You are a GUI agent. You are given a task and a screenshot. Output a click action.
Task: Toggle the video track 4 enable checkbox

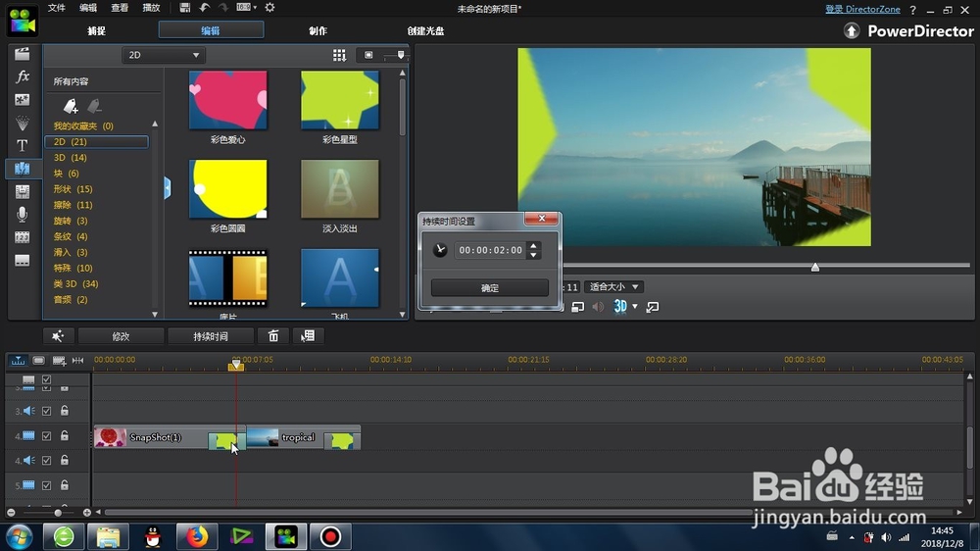(x=46, y=436)
